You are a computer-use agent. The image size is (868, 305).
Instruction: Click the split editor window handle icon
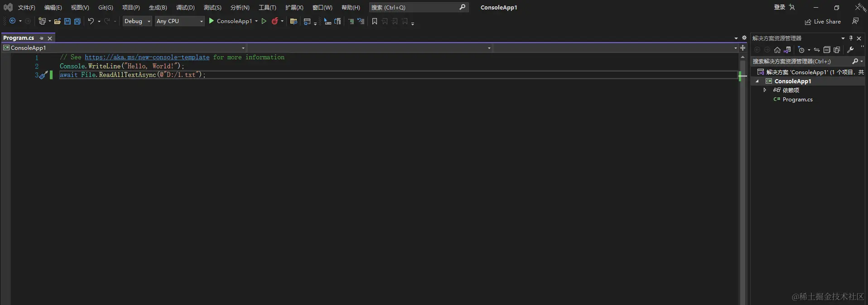point(743,48)
